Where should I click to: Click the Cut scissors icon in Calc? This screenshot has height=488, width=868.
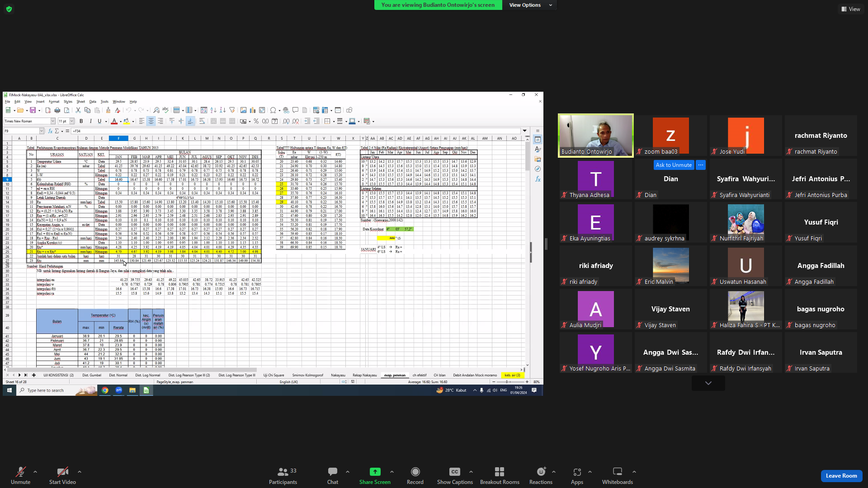tap(78, 110)
